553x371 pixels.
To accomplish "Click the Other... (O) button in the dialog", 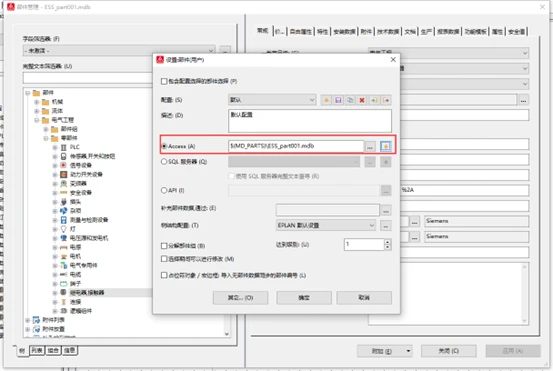I will click(x=240, y=298).
